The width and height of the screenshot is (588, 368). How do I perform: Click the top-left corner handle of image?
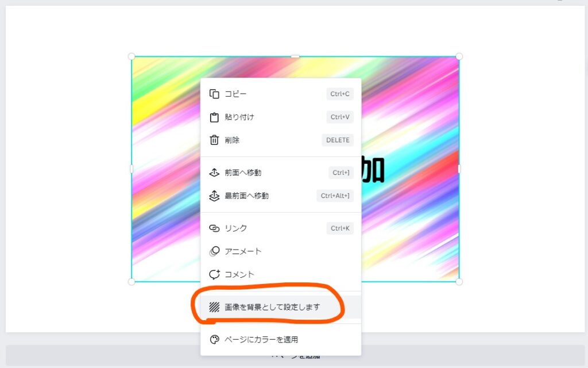coord(131,57)
